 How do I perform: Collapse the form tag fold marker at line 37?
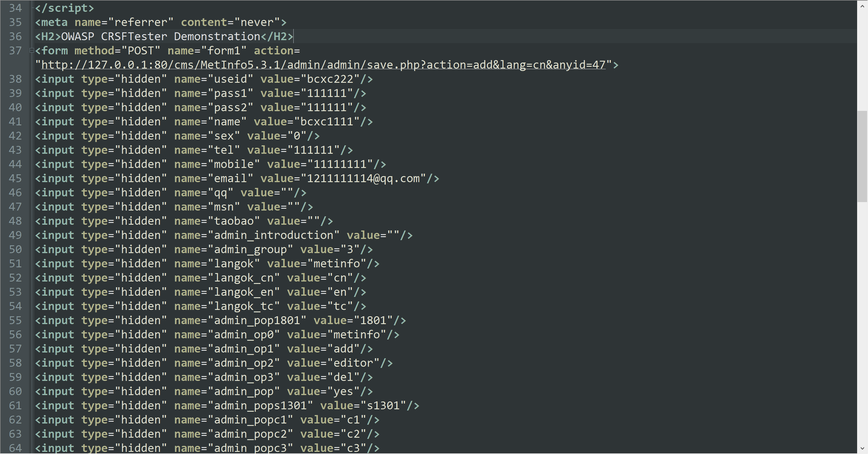pos(32,50)
